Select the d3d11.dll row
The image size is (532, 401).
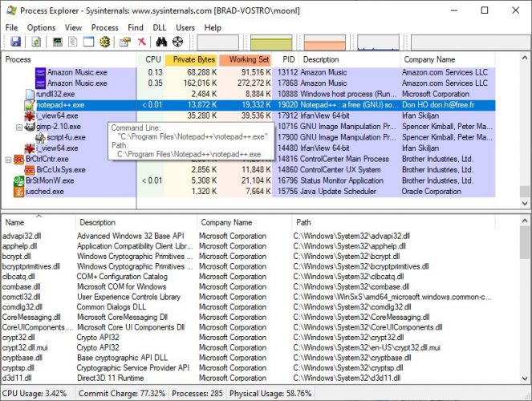pos(249,379)
